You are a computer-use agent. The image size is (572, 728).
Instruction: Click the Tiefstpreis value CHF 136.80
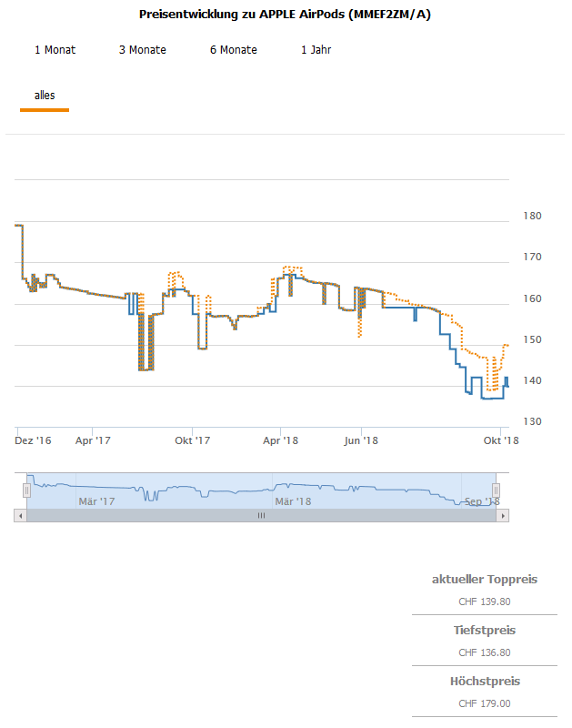(x=484, y=652)
